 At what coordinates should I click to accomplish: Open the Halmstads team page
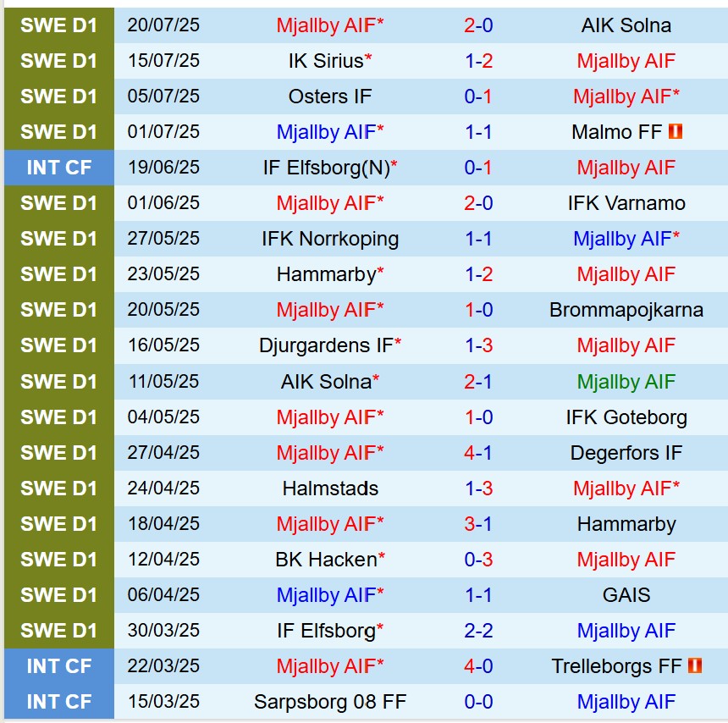pos(329,488)
